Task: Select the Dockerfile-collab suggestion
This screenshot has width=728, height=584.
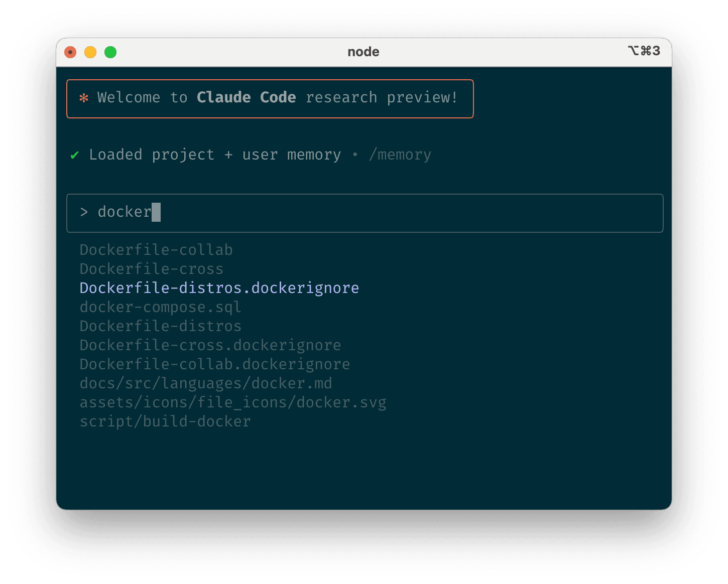Action: [x=156, y=250]
